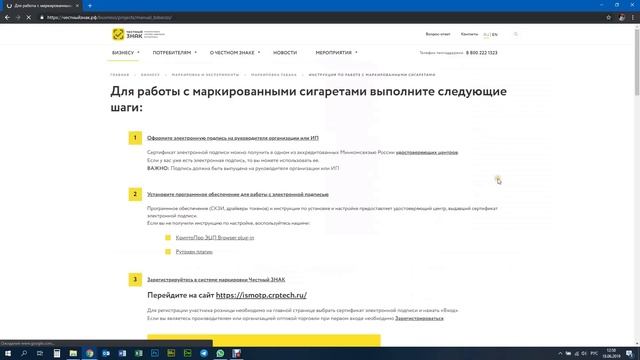The height and width of the screenshot is (360, 640).
Task: Open the КриптоПро ЭЦП Browser plug-in link
Action: pos(215,238)
